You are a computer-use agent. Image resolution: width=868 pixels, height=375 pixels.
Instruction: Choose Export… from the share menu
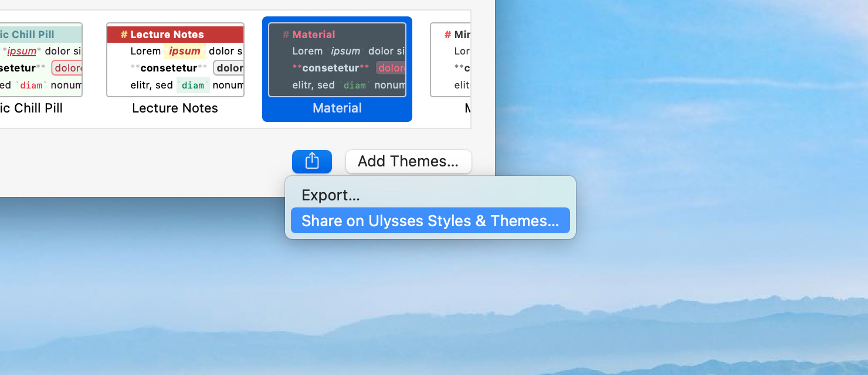[x=430, y=195]
